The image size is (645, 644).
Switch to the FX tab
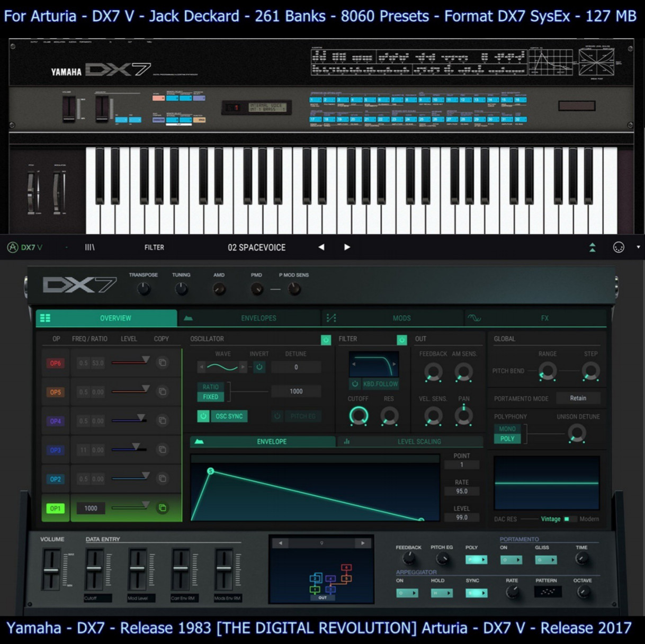[x=536, y=318]
